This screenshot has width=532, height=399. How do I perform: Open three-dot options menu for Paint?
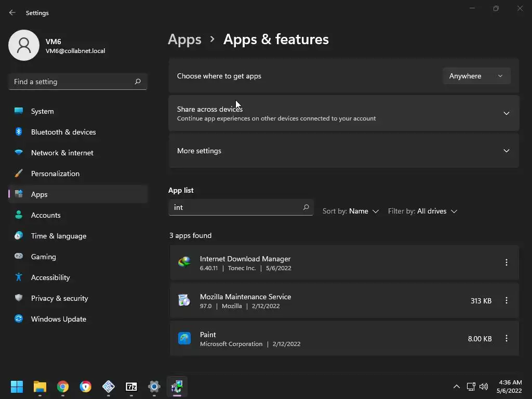(506, 338)
